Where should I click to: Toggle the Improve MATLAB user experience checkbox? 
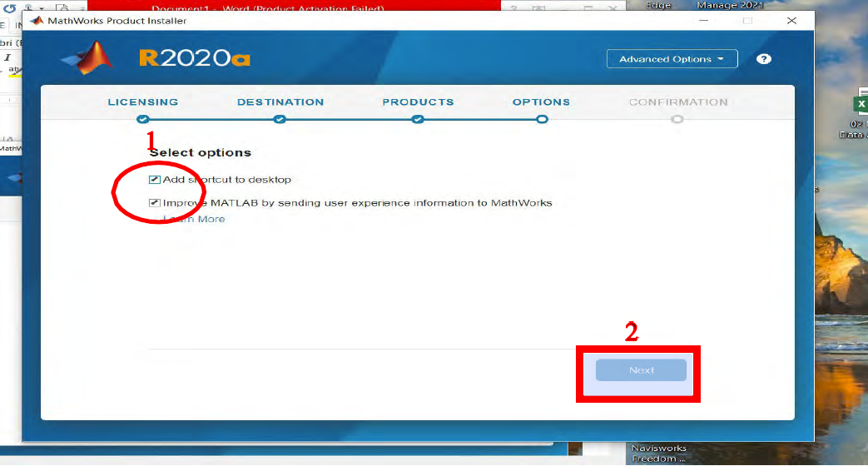tap(155, 202)
